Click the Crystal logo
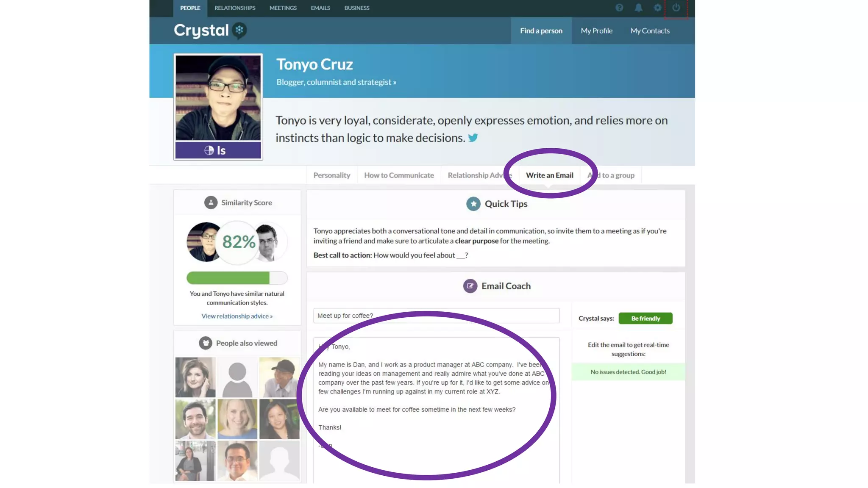Viewport: 868px width, 488px height. (x=210, y=30)
